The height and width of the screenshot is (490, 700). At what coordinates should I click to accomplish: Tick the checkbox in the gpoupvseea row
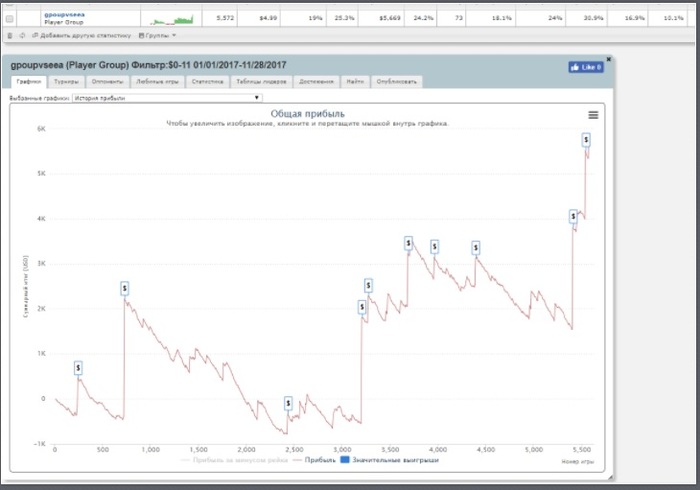point(9,19)
